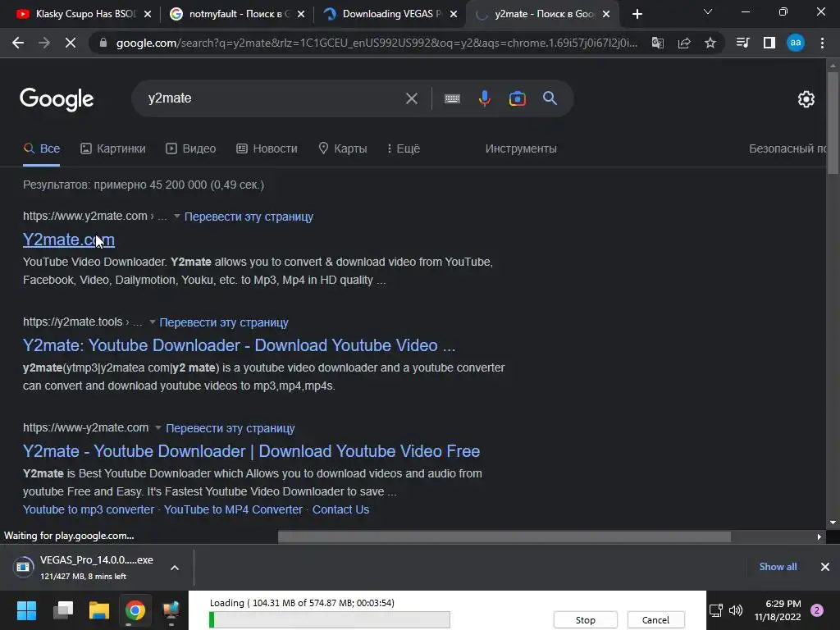Submit search with magnifier icon
Viewport: 840px width, 630px height.
pos(550,98)
